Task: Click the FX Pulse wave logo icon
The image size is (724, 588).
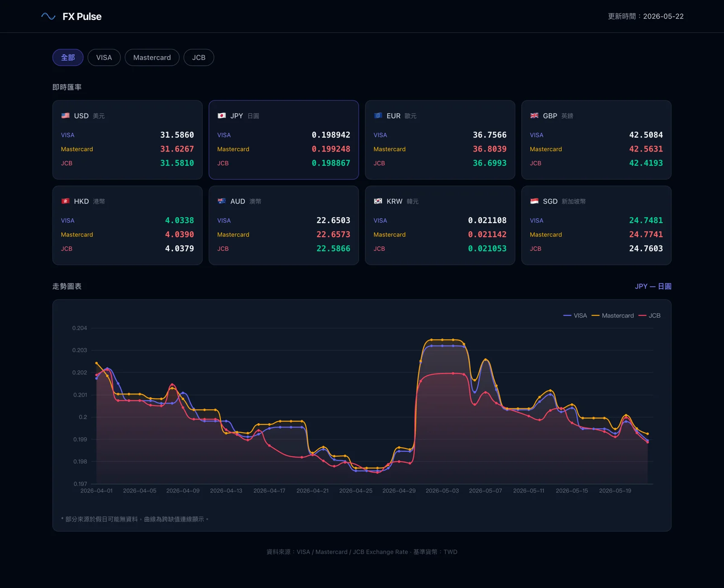Action: coord(48,16)
